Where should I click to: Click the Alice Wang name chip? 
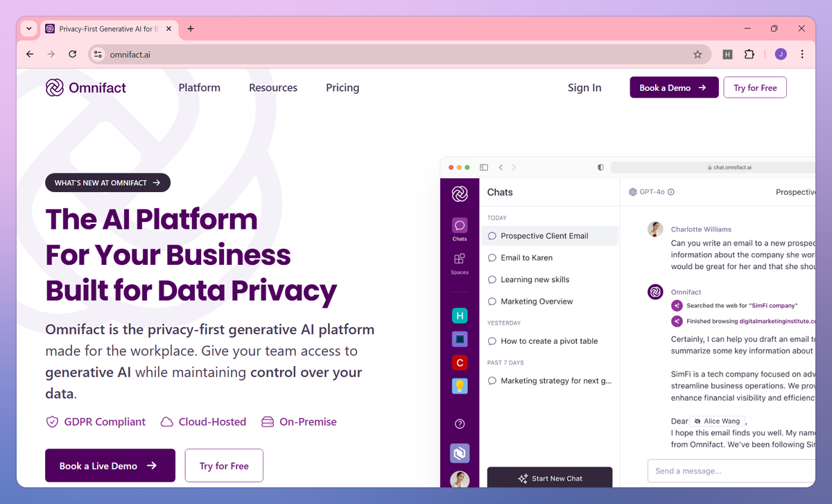[x=718, y=421]
